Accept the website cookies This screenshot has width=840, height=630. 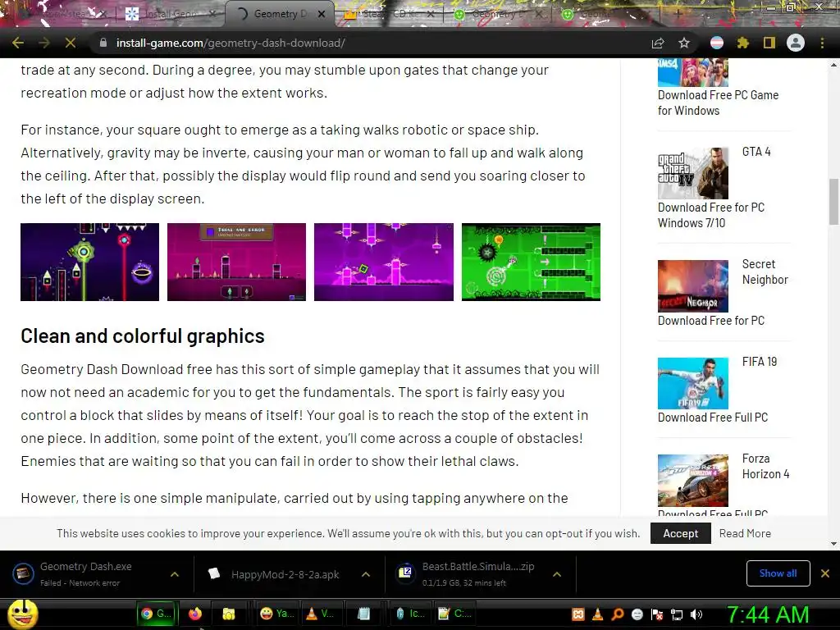[680, 533]
